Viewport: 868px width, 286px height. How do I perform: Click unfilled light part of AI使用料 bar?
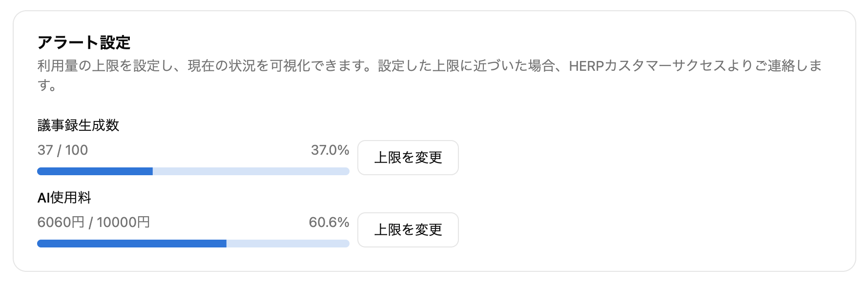(x=288, y=244)
